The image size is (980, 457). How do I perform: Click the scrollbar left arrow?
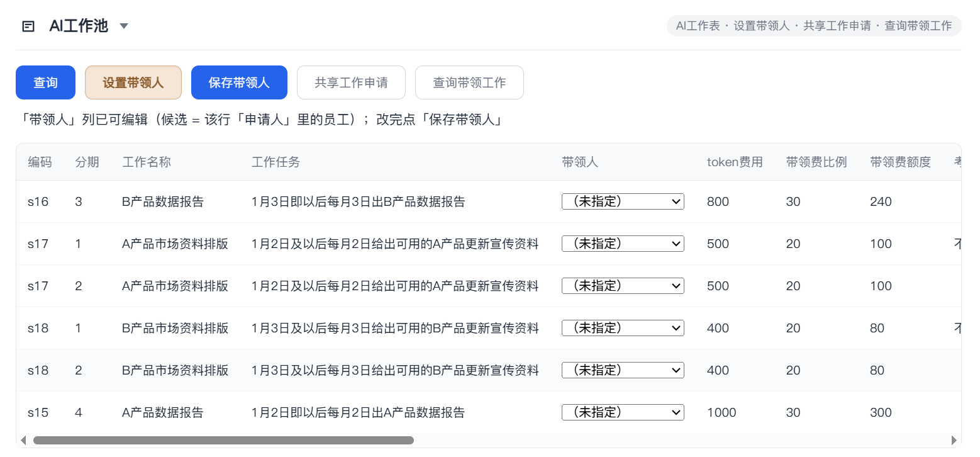click(x=23, y=440)
